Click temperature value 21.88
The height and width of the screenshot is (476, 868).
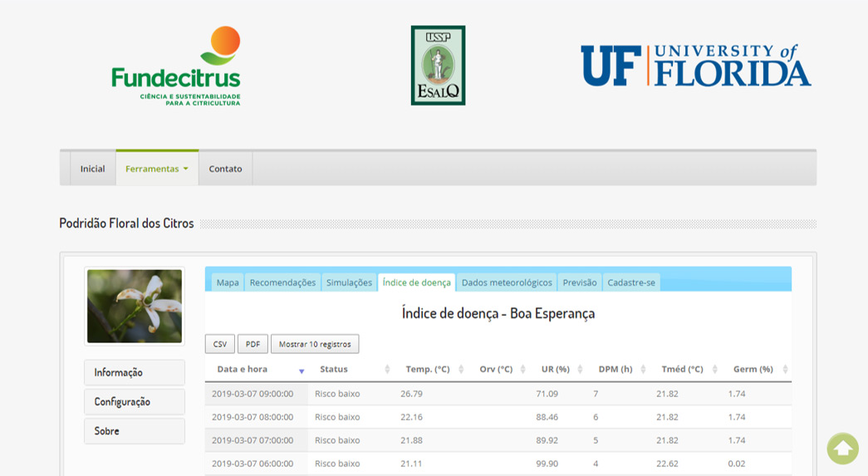[411, 440]
